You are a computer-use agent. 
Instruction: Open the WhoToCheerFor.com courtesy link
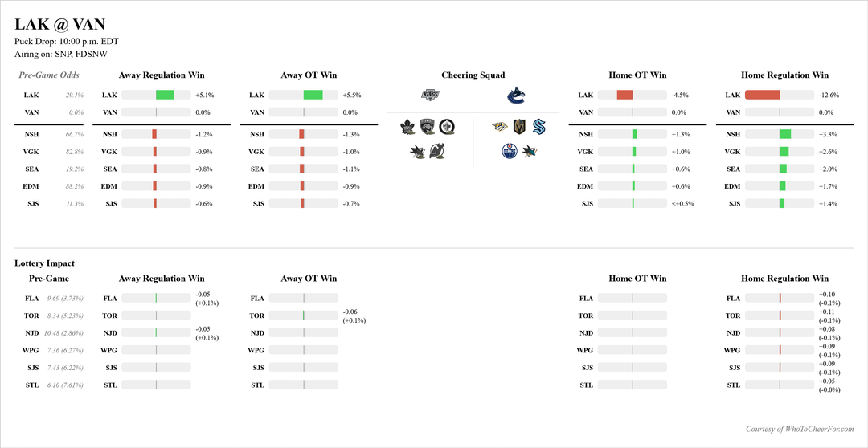[800, 429]
